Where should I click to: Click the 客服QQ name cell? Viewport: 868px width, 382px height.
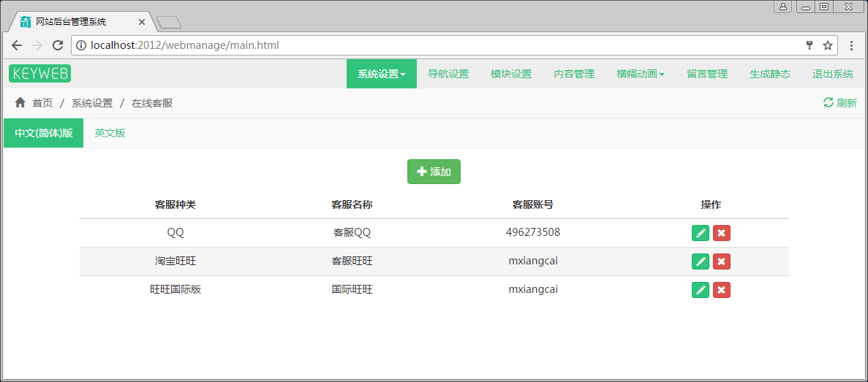(x=352, y=233)
